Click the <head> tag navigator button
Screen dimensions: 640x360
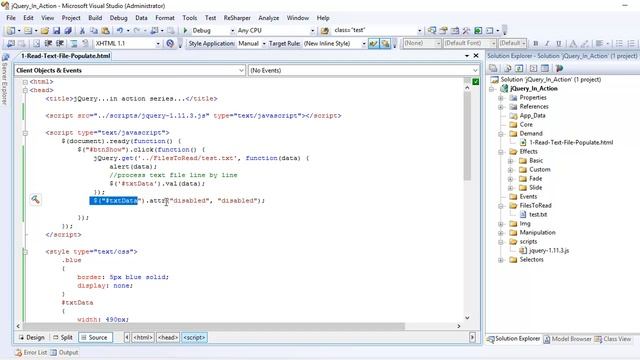coord(168,338)
